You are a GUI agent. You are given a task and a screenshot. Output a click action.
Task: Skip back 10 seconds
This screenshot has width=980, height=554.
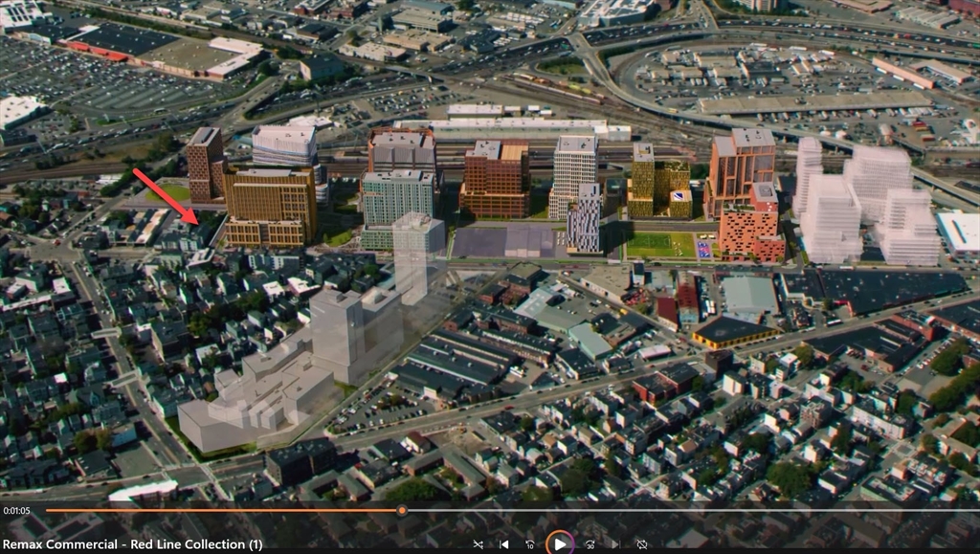tap(530, 544)
